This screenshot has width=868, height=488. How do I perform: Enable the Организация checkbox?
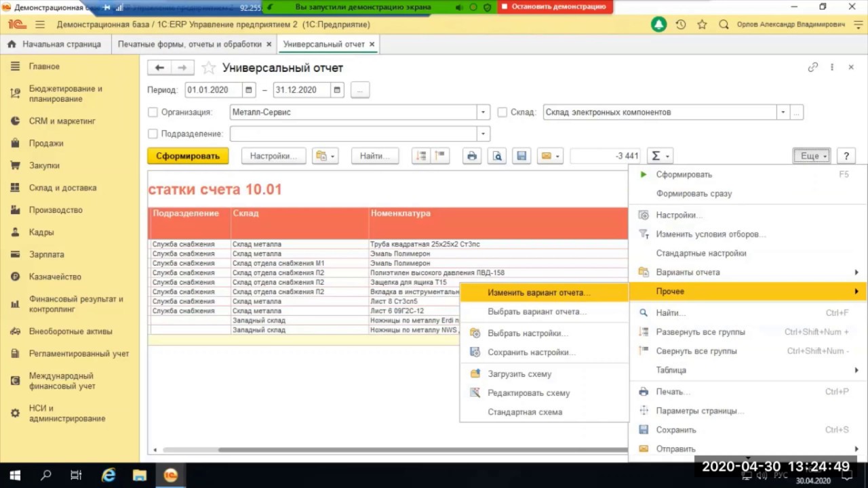153,113
